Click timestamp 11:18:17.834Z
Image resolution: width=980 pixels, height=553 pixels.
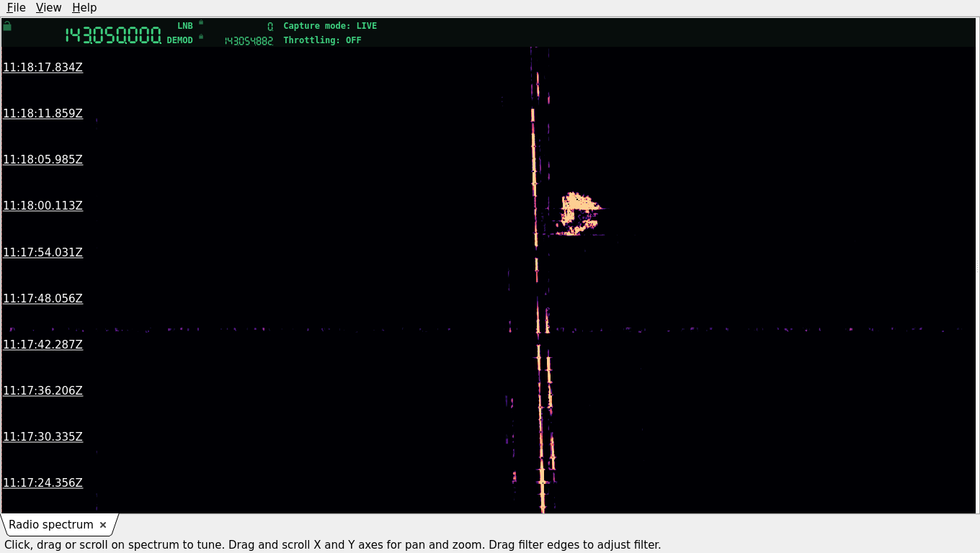pyautogui.click(x=43, y=67)
